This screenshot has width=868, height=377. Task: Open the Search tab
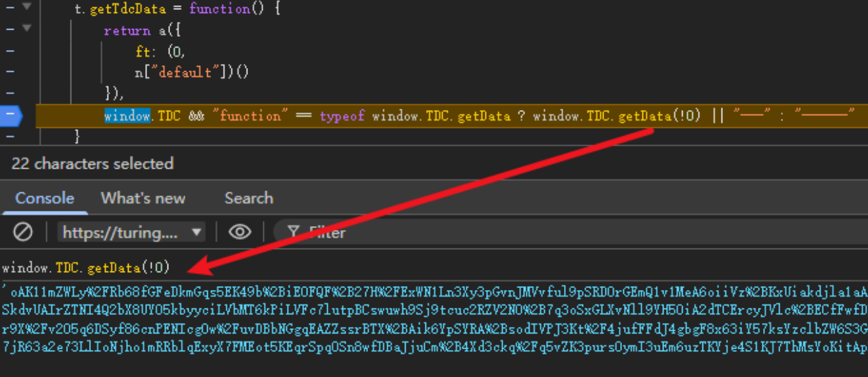(249, 198)
